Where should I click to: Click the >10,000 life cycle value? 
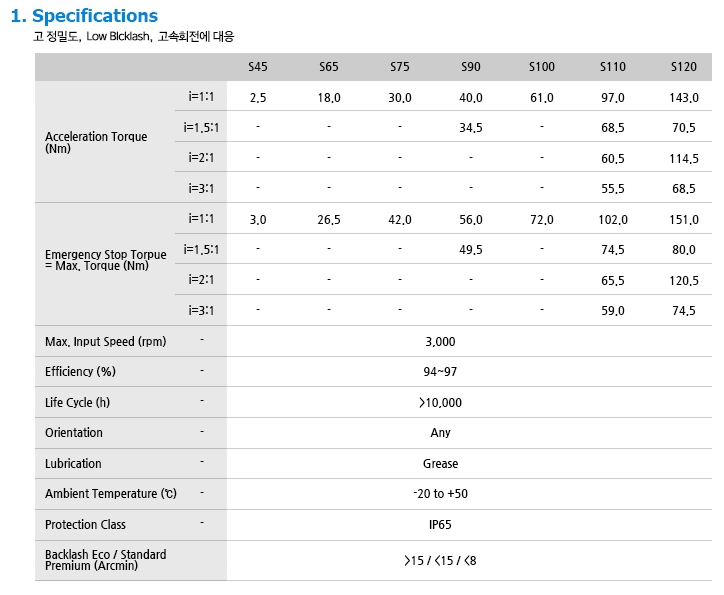[x=440, y=403]
